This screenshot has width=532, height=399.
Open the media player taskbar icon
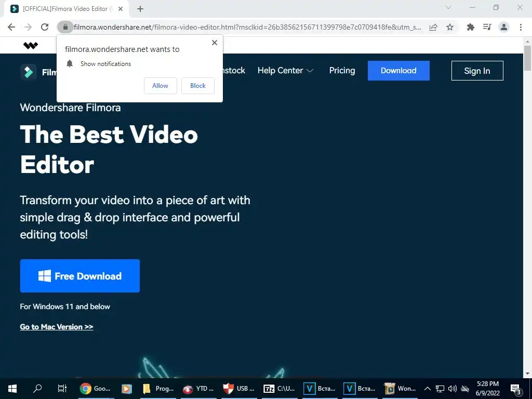coord(127,389)
